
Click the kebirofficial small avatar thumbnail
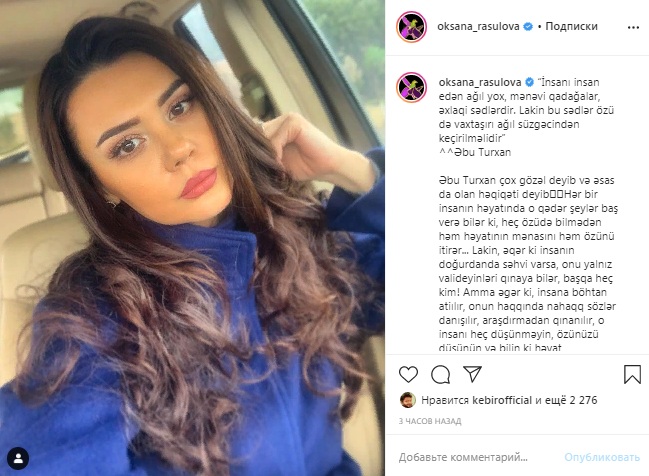pyautogui.click(x=408, y=400)
